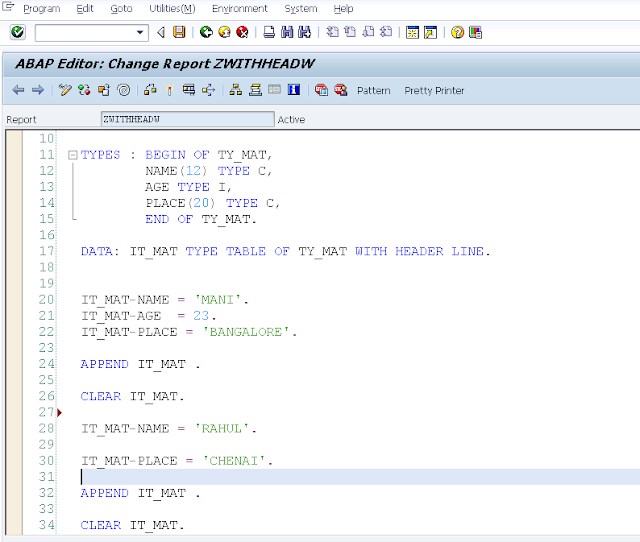Toggle Display/Change pencil icon
Image resolution: width=640 pixels, height=542 pixels.
click(64, 90)
